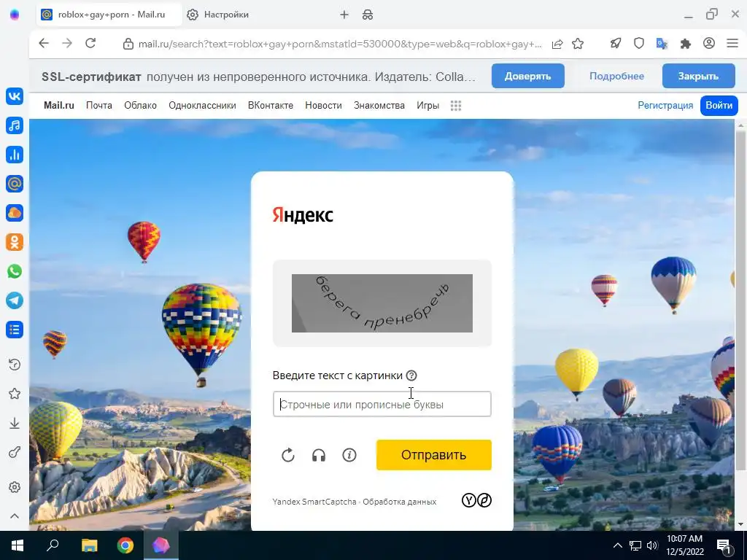Open Облако in the portal menu
Image resolution: width=747 pixels, height=560 pixels.
141,105
